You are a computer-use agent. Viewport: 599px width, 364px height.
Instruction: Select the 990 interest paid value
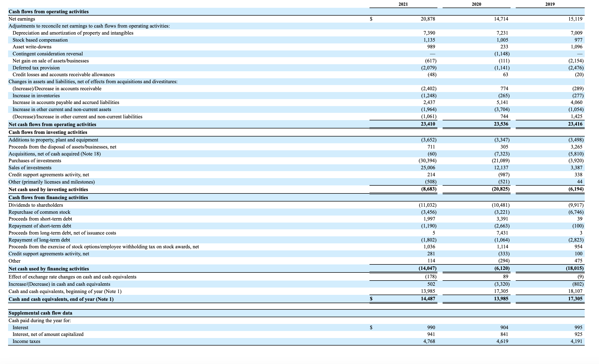(431, 328)
